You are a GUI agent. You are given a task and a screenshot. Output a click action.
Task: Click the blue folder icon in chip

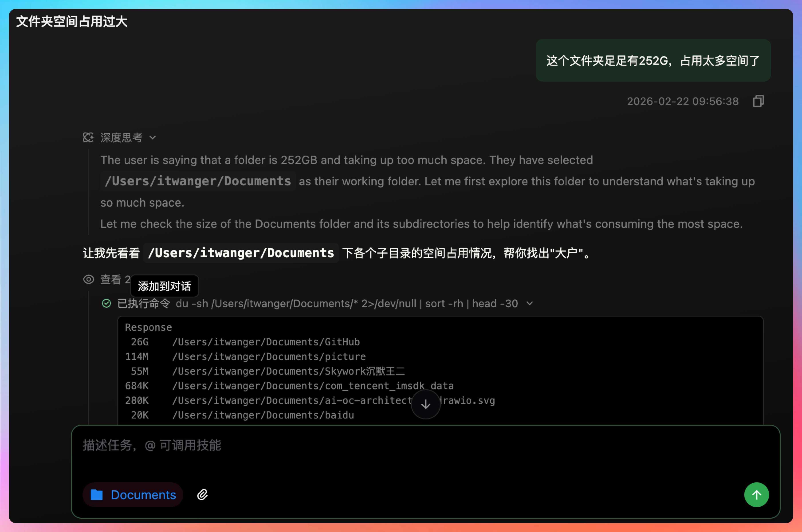pyautogui.click(x=97, y=495)
